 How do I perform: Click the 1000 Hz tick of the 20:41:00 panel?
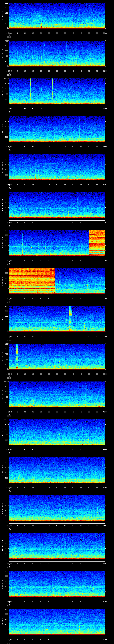click(6, 458)
